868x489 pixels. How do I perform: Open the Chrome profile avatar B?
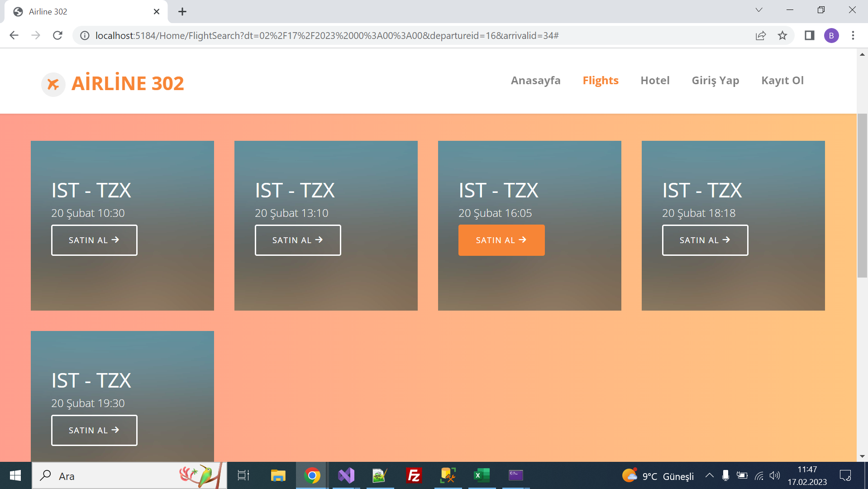point(832,35)
